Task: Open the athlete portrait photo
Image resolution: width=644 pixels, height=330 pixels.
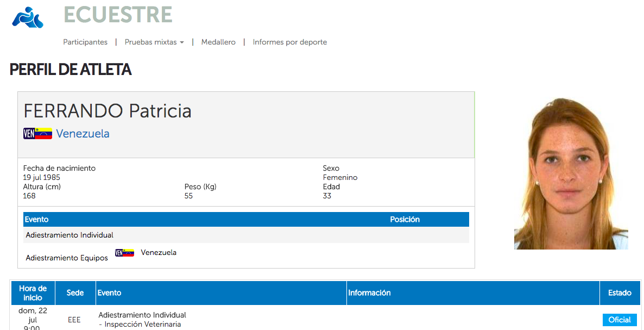Action: point(571,173)
